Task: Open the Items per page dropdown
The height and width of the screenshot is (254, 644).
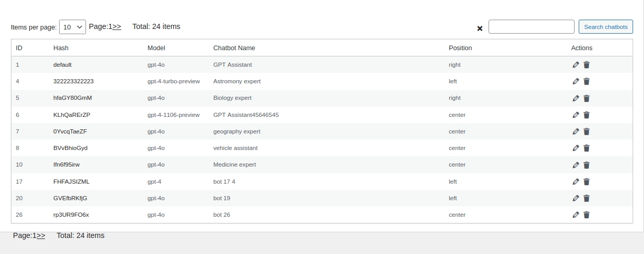Action: (73, 27)
